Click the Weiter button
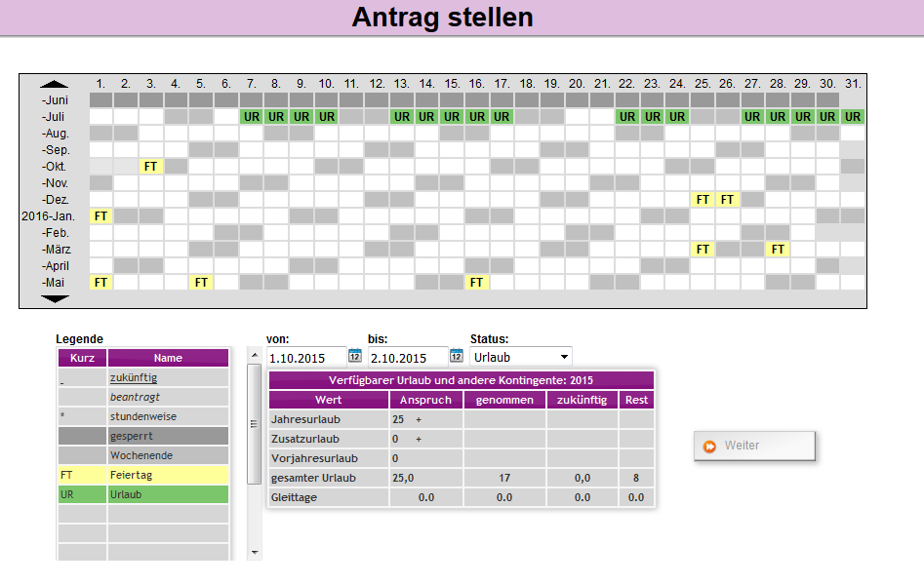This screenshot has height=584, width=924. tap(754, 446)
